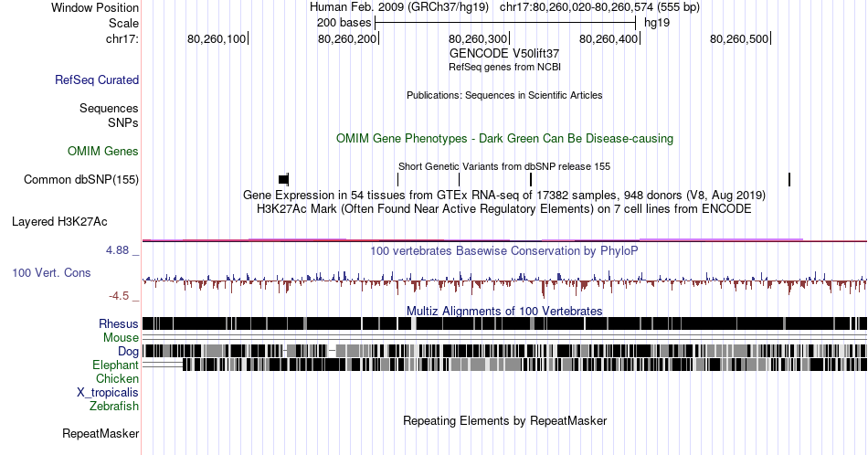868x455 pixels.
Task: Click the Rhesus alignment bar
Action: coord(504,323)
